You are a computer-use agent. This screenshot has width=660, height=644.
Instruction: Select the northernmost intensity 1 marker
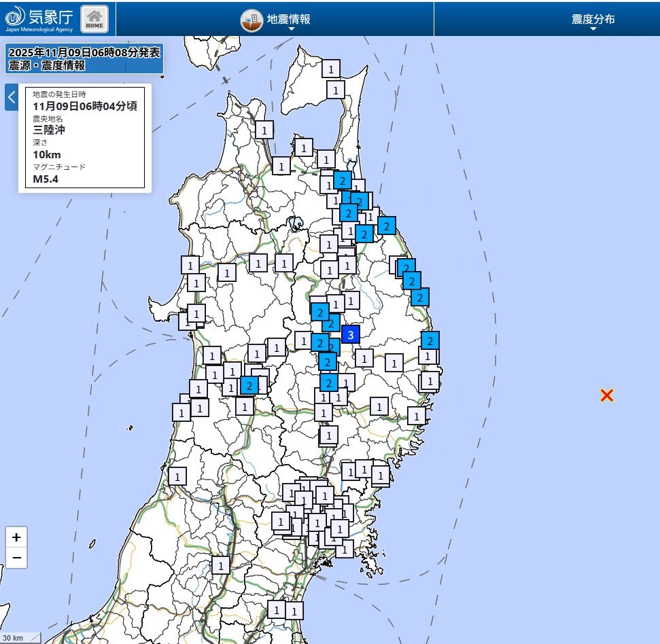pyautogui.click(x=331, y=69)
